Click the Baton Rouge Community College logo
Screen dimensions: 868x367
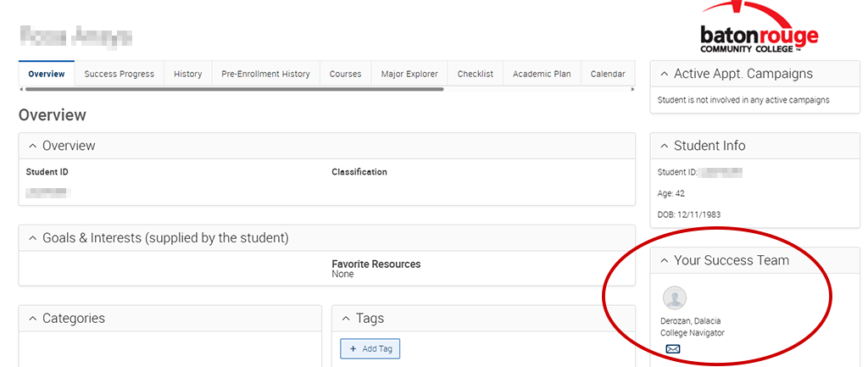(759, 28)
